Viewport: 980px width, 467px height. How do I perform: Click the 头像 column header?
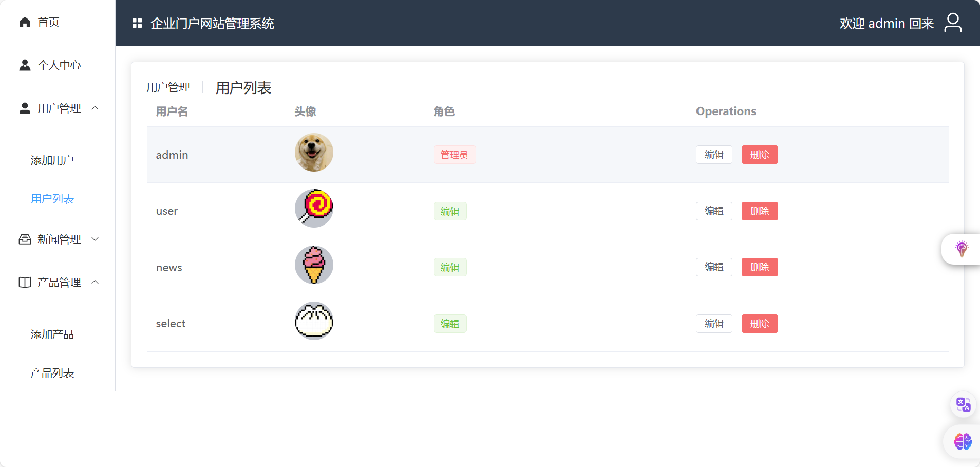[305, 111]
